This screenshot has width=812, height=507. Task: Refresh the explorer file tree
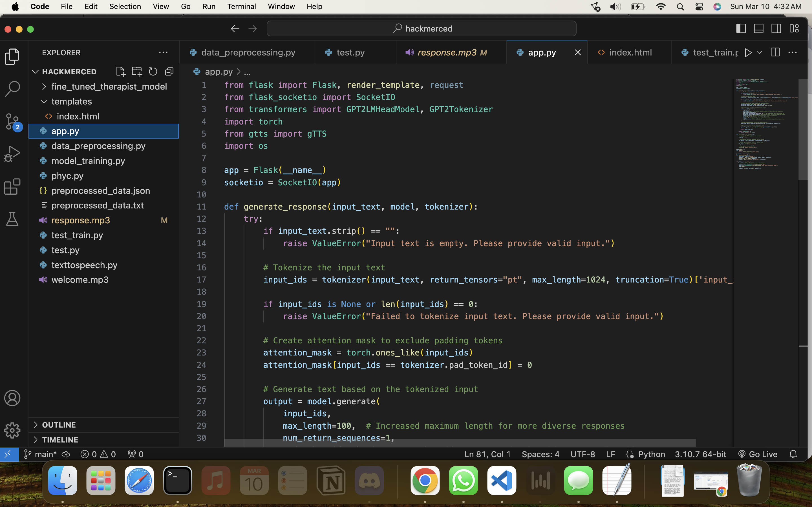[153, 72]
